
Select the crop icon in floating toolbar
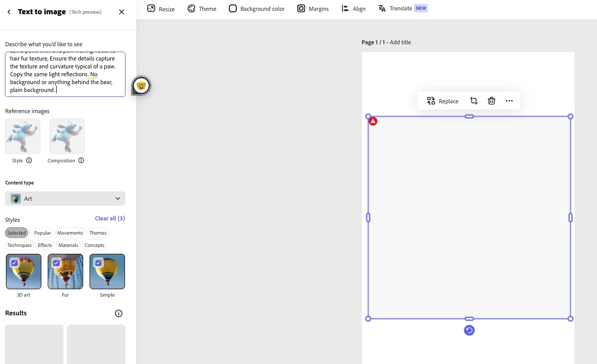473,101
